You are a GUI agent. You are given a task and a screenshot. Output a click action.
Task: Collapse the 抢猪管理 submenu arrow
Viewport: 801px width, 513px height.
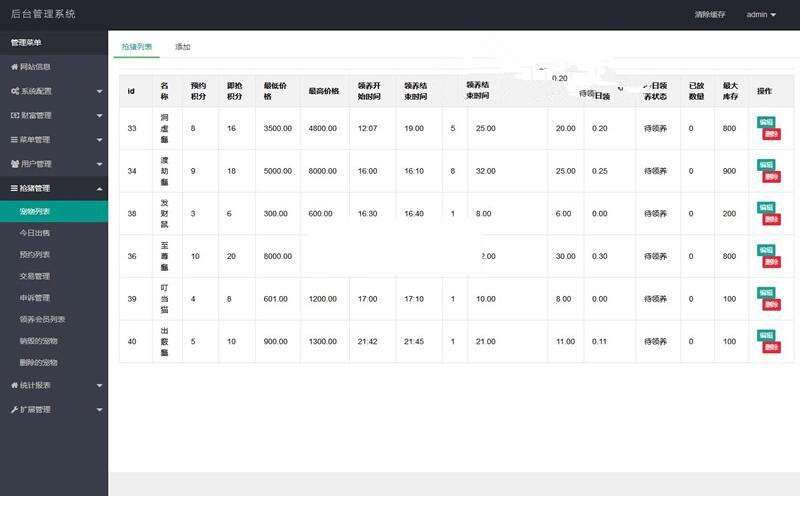point(99,189)
